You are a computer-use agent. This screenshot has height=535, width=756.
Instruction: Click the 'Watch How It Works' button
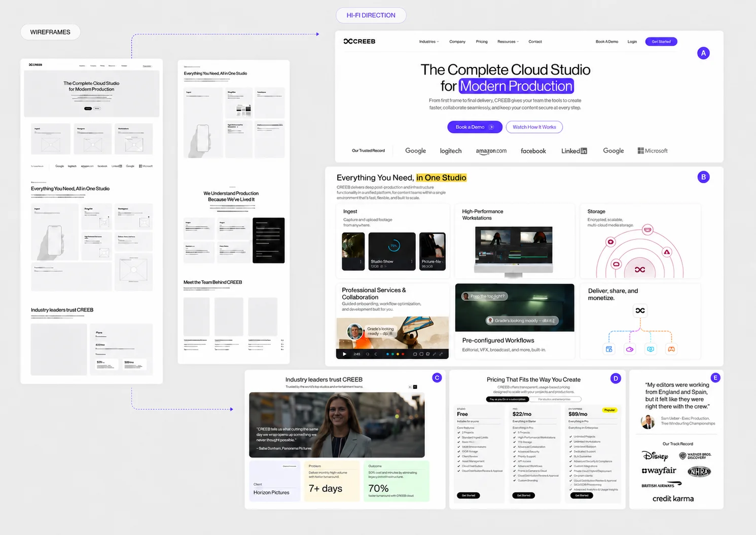pyautogui.click(x=534, y=127)
